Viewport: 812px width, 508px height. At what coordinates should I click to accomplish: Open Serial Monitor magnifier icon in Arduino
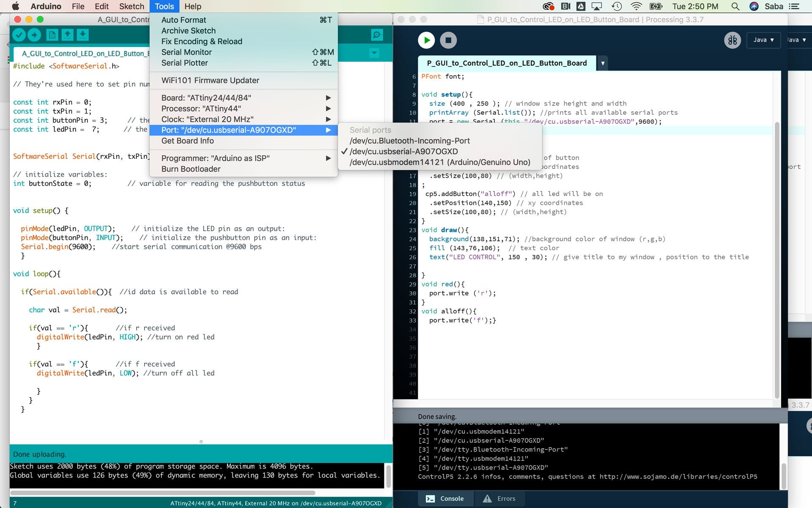(377, 35)
